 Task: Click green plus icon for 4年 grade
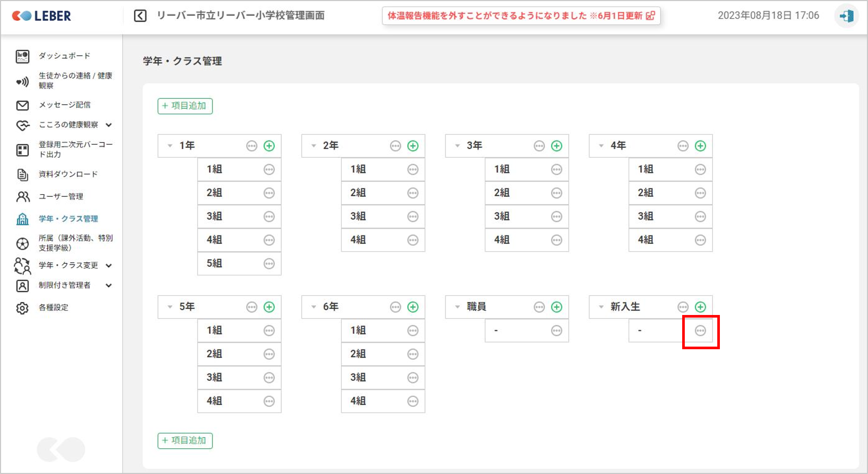coord(700,146)
